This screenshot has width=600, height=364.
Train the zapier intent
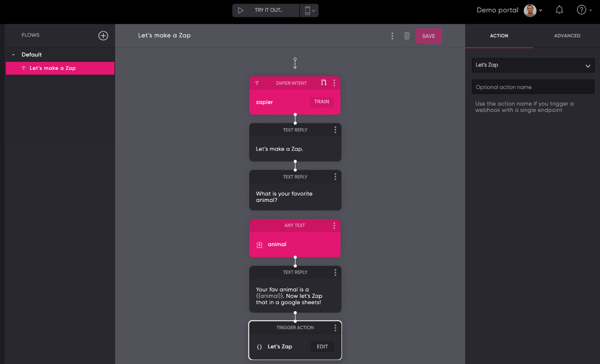pyautogui.click(x=322, y=102)
